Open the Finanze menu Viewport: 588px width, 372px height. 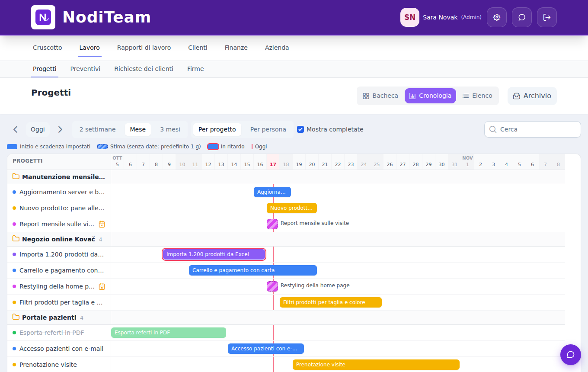coord(236,48)
